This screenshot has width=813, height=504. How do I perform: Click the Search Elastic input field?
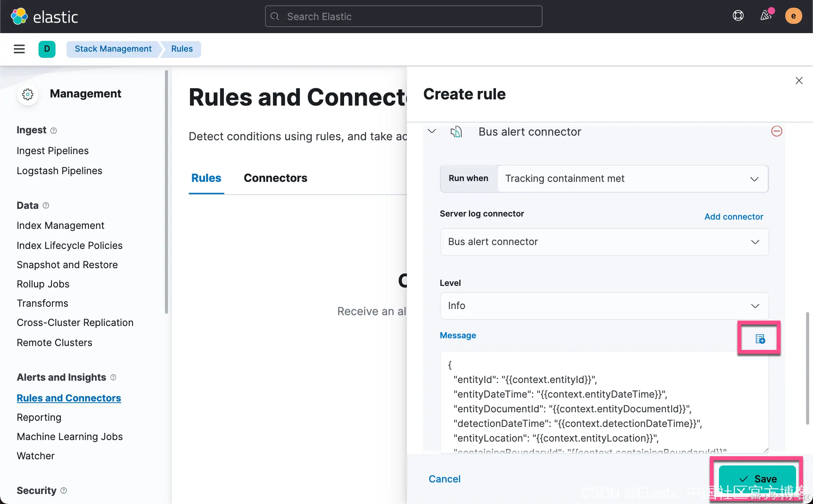403,17
